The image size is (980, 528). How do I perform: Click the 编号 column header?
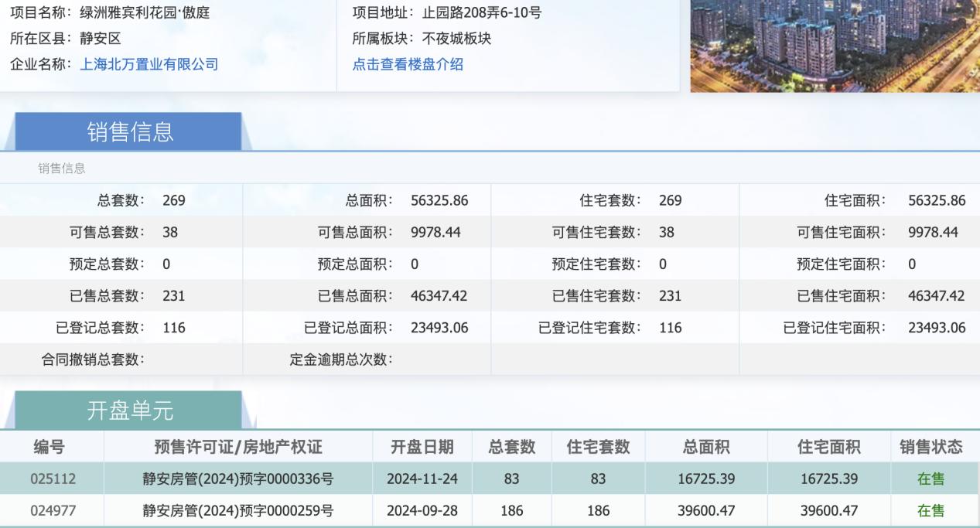(x=49, y=447)
